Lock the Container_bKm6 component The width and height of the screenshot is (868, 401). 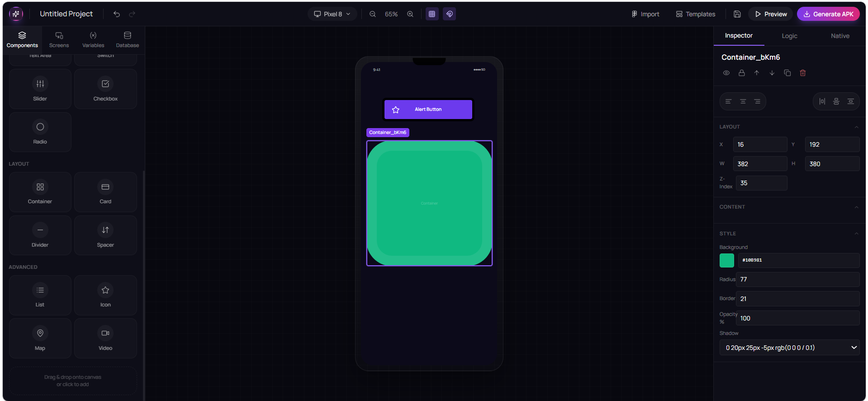tap(742, 73)
